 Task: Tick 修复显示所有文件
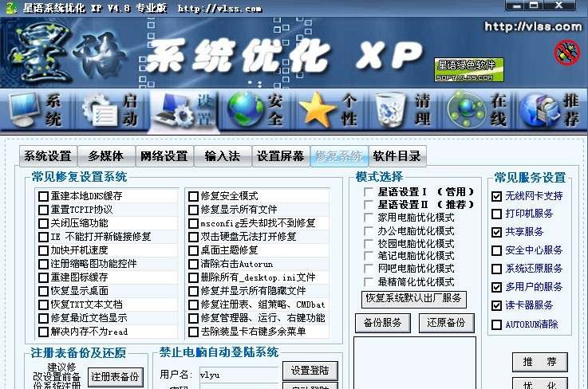tap(194, 210)
